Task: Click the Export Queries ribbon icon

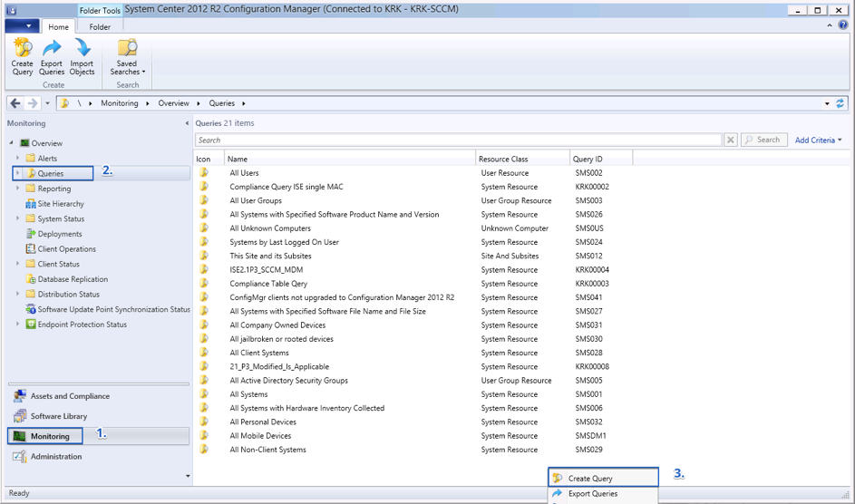Action: pyautogui.click(x=52, y=57)
